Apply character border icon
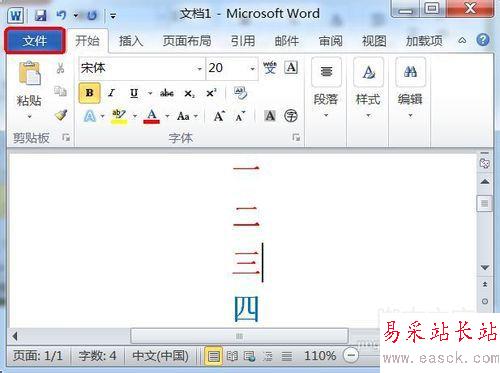500x373 pixels. pos(291,67)
